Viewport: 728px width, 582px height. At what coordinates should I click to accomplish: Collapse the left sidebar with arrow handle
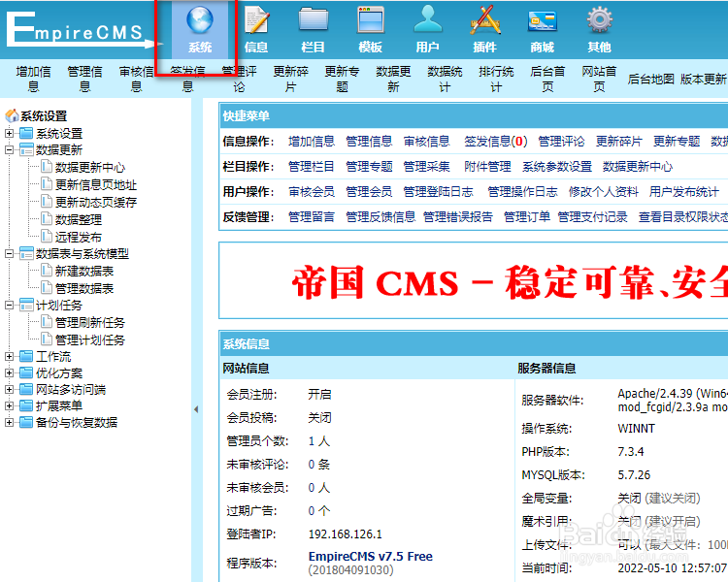(x=196, y=409)
